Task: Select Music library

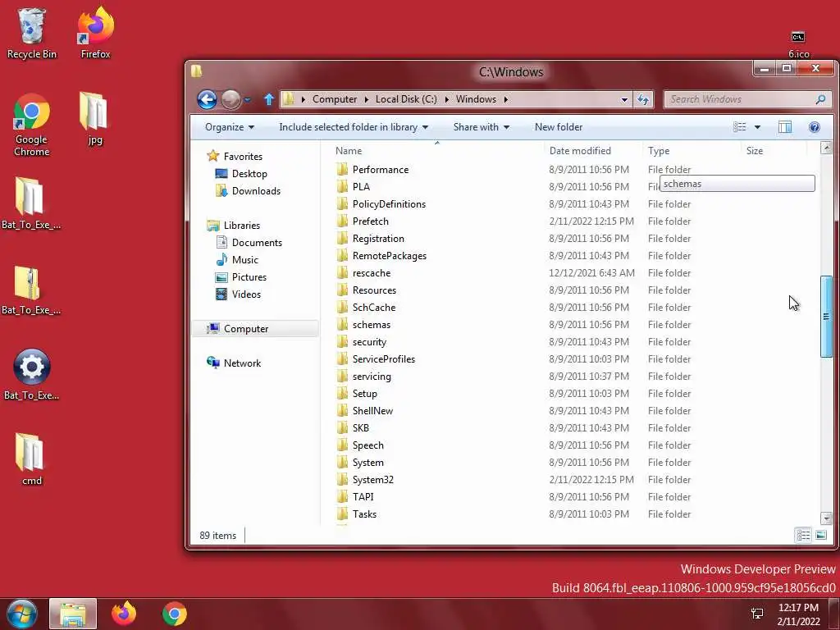Action: pyautogui.click(x=237, y=260)
